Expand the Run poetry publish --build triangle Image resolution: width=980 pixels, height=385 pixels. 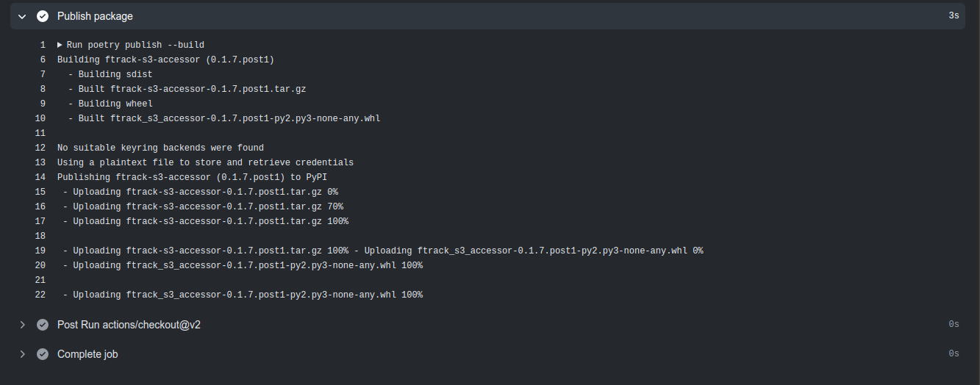click(60, 45)
